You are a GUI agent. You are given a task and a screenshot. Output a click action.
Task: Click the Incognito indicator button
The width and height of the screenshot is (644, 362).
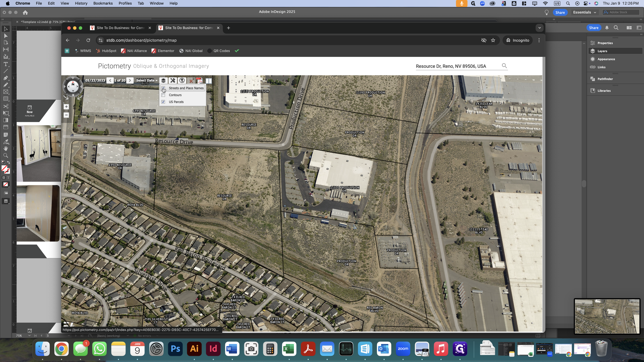517,40
